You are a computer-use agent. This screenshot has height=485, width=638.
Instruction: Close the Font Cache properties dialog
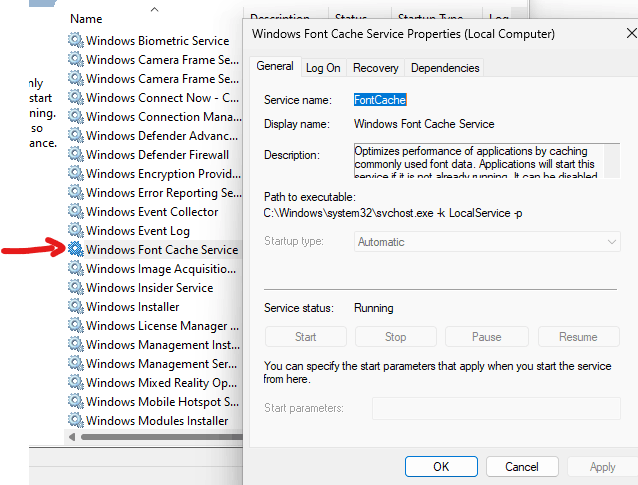[x=631, y=33]
